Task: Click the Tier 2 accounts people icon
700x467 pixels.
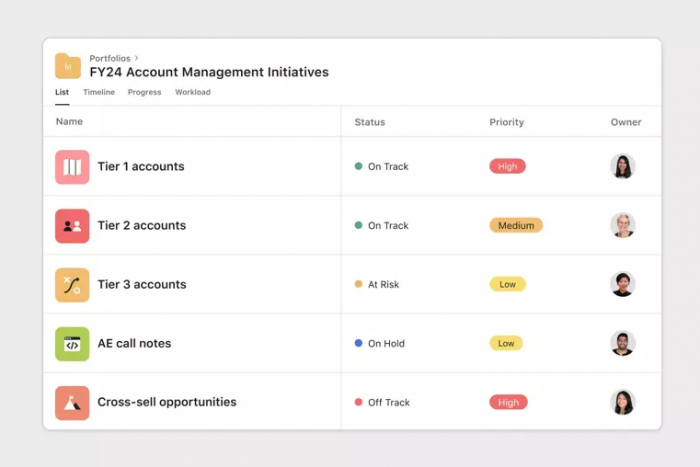Action: (72, 226)
